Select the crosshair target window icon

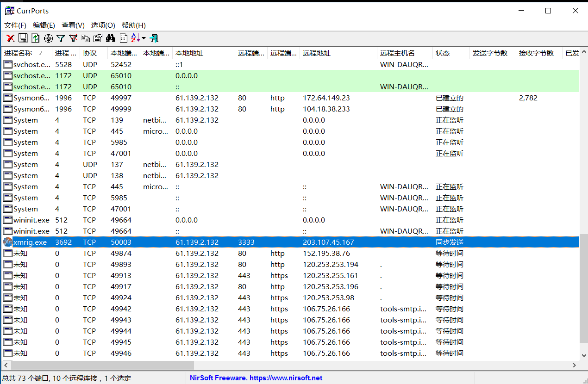(x=48, y=38)
